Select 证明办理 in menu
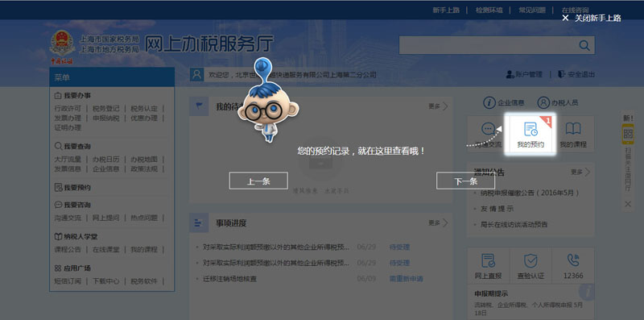644x320 pixels. (68, 127)
